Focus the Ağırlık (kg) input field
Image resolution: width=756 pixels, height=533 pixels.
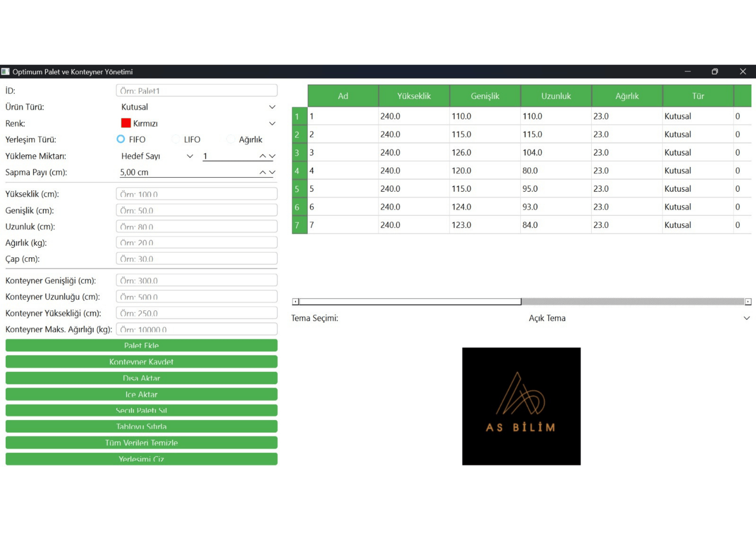point(197,242)
